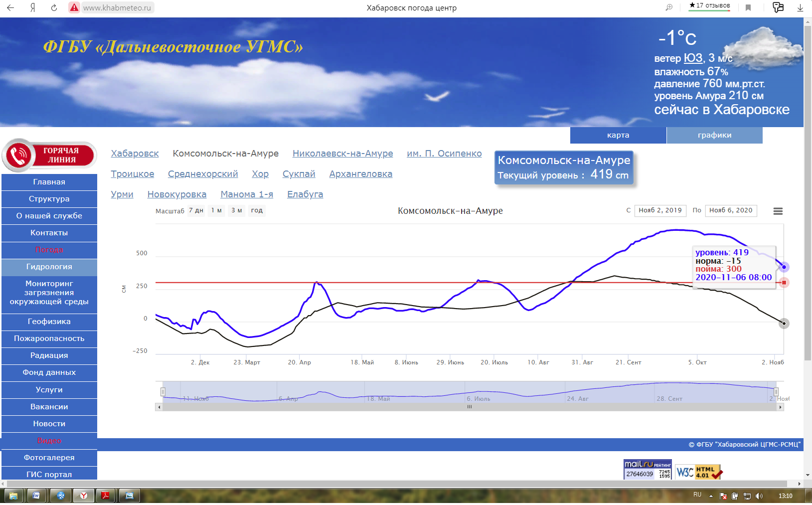Click the hot line phone icon
Viewport: 812px width, 505px height.
click(19, 156)
